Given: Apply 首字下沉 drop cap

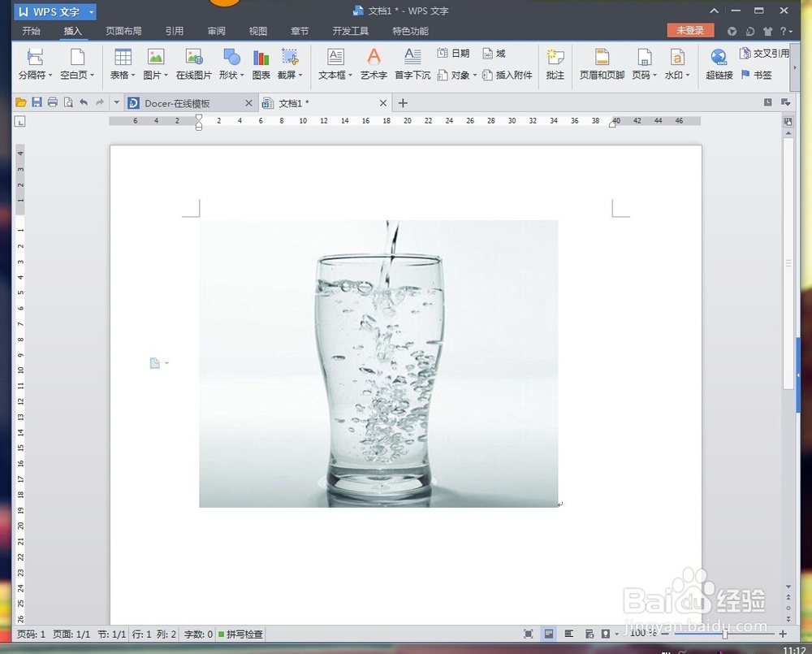Looking at the screenshot, I should click(412, 63).
